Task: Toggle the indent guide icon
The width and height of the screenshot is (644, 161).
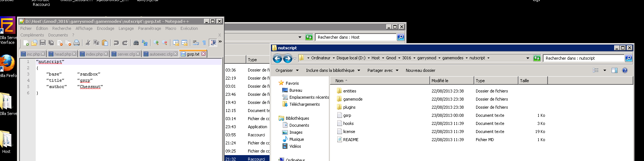Action: pos(213,43)
